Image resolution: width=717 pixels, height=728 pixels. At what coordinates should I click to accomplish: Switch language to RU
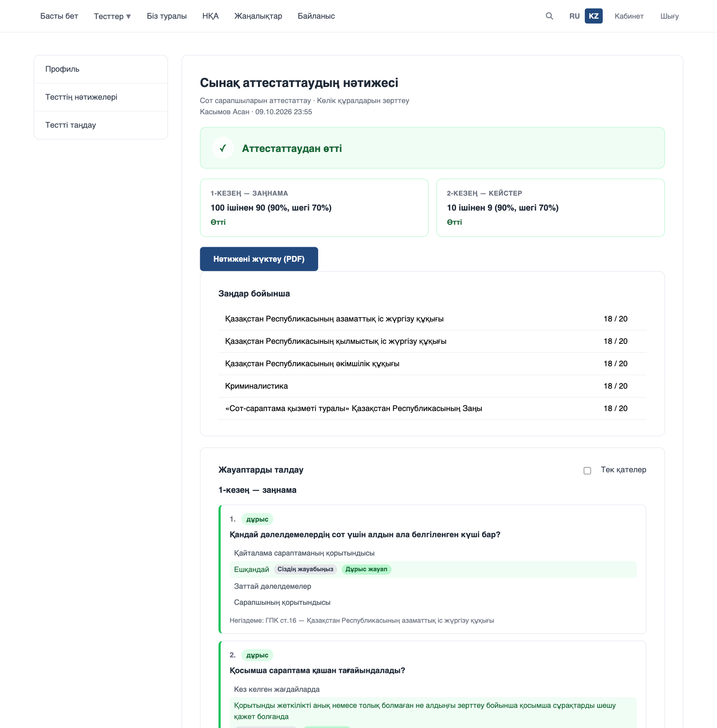(574, 16)
